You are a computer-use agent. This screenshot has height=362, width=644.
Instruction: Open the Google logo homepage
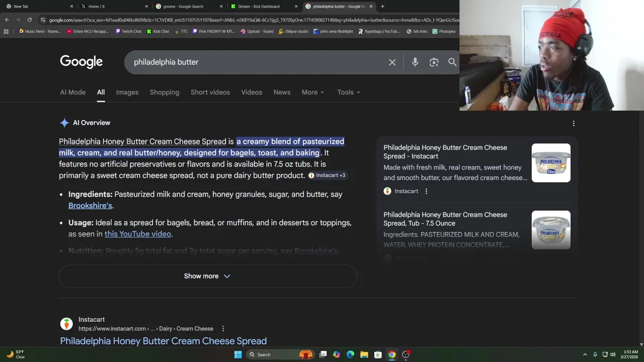point(81,62)
